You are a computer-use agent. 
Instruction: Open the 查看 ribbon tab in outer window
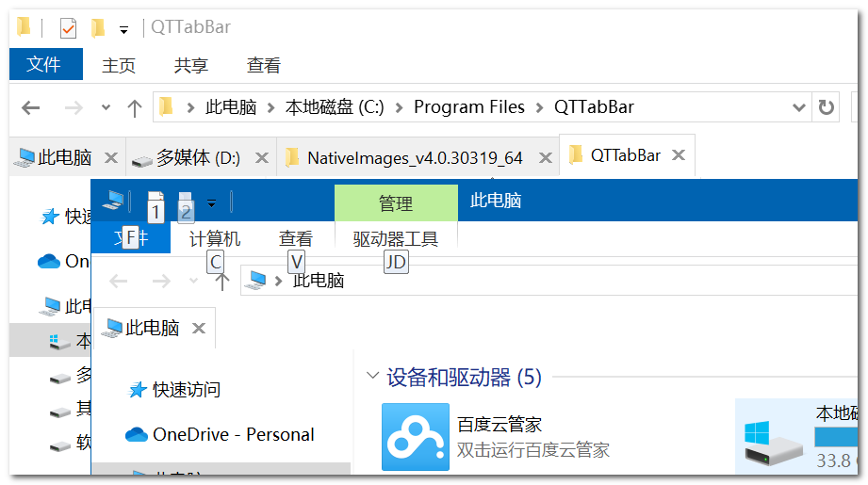[x=264, y=65]
